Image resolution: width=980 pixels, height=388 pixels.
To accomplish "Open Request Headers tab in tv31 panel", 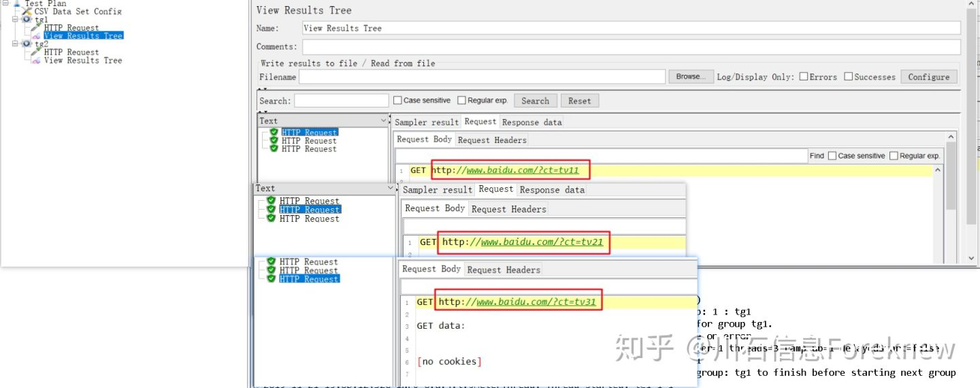I will tap(504, 270).
